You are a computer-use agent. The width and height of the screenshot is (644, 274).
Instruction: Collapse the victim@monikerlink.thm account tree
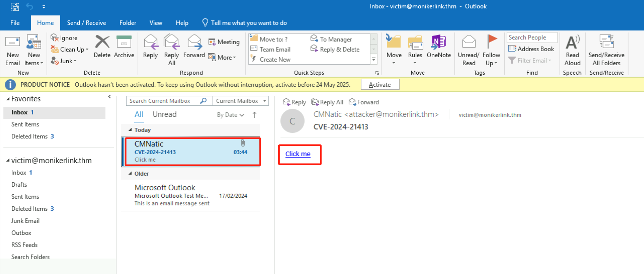tap(8, 161)
